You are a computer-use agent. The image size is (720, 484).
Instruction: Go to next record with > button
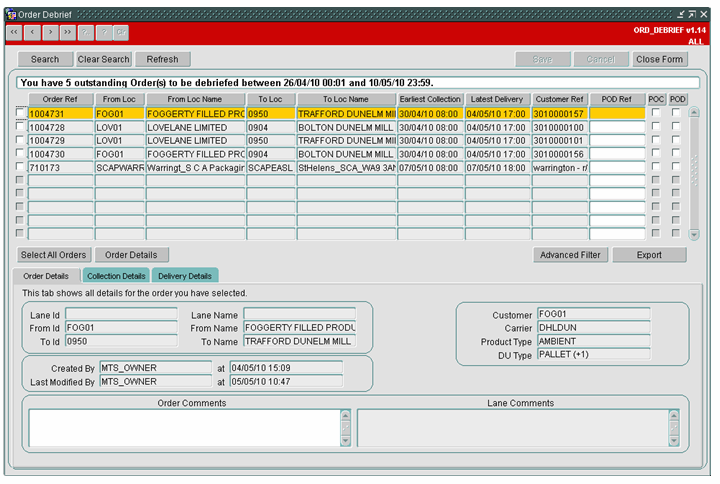click(50, 33)
